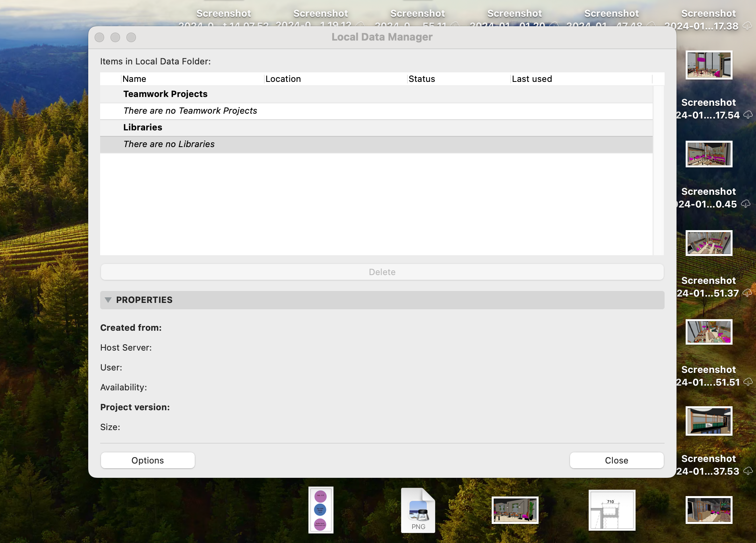Select the Libraries group row
756x543 pixels.
click(143, 128)
